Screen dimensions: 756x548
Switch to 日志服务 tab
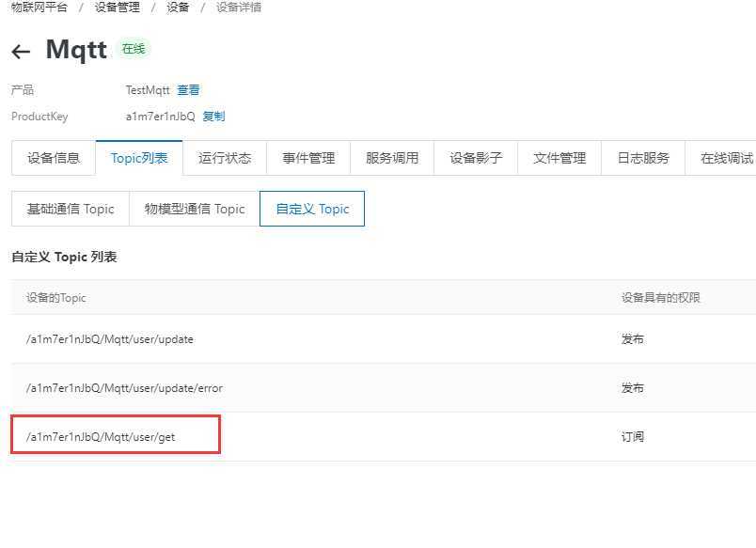click(643, 158)
